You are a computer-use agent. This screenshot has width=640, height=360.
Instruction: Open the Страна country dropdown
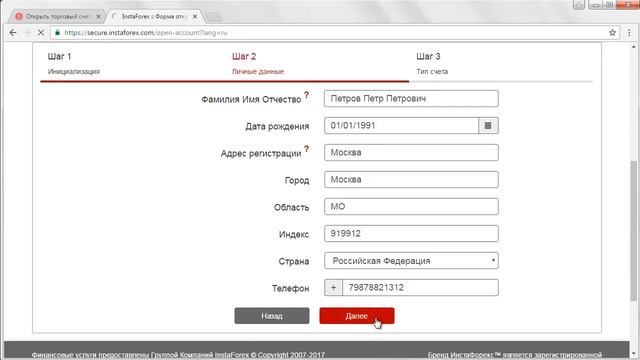(411, 261)
